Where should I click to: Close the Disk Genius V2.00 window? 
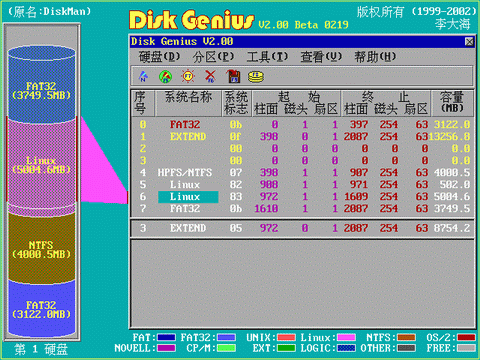(469, 42)
